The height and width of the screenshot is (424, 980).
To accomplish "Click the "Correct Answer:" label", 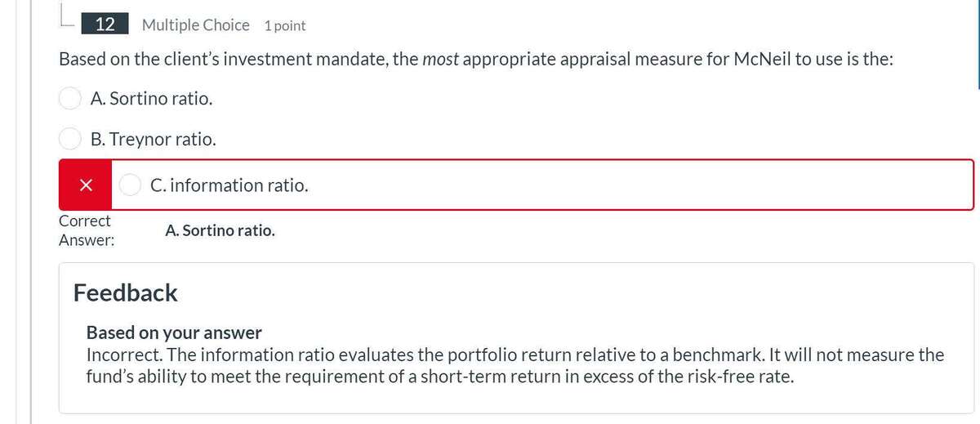I will coord(86,230).
